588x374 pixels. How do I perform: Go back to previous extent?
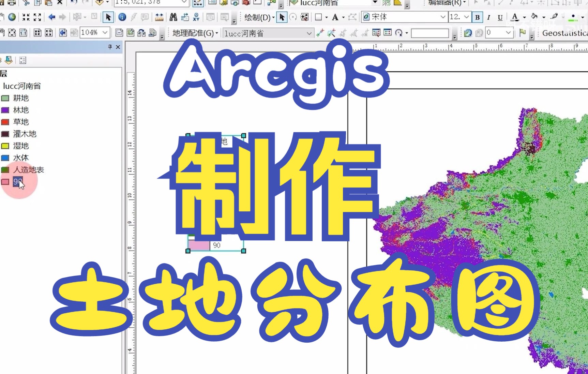(52, 17)
